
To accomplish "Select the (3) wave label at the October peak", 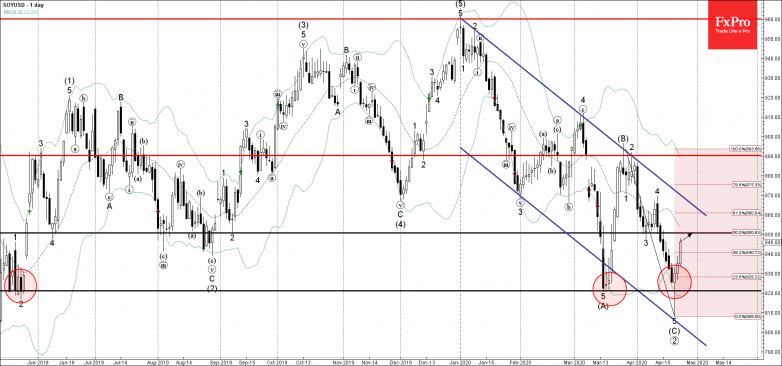I will click(303, 24).
